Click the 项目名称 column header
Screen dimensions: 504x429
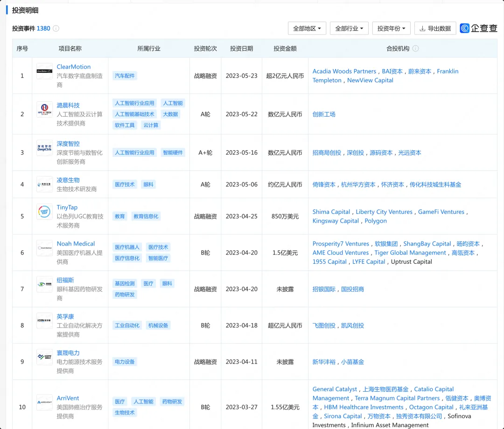[x=70, y=49]
